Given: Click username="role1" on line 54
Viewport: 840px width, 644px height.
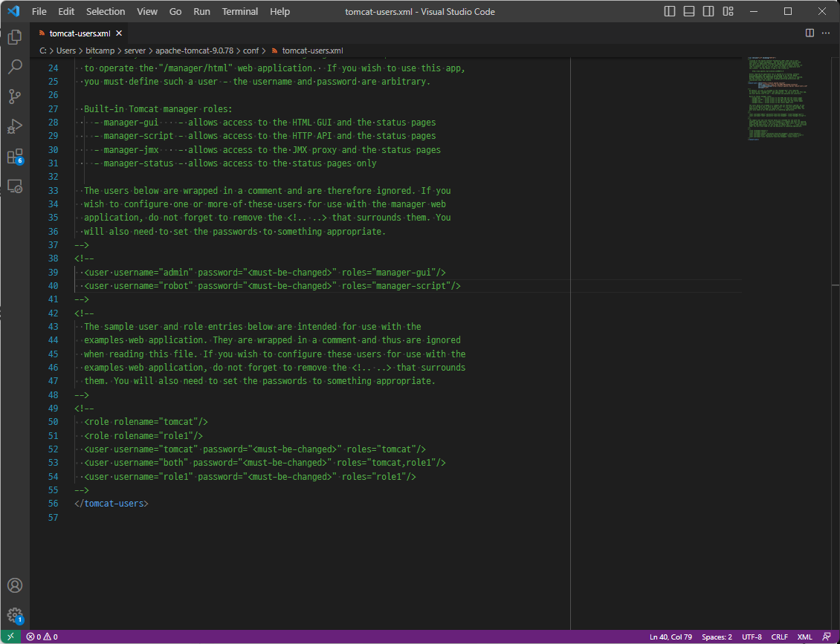Looking at the screenshot, I should tap(153, 476).
